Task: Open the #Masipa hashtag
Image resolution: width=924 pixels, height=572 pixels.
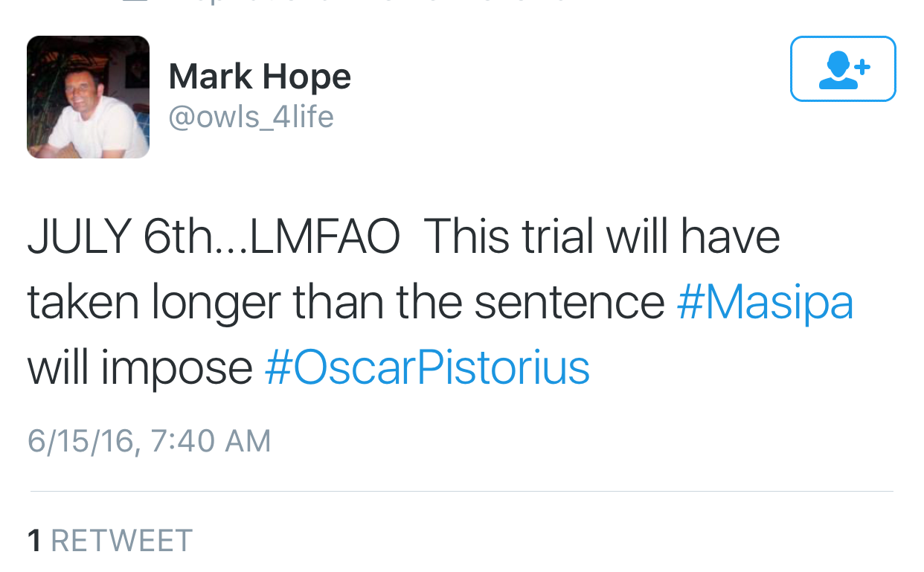Action: [x=765, y=303]
